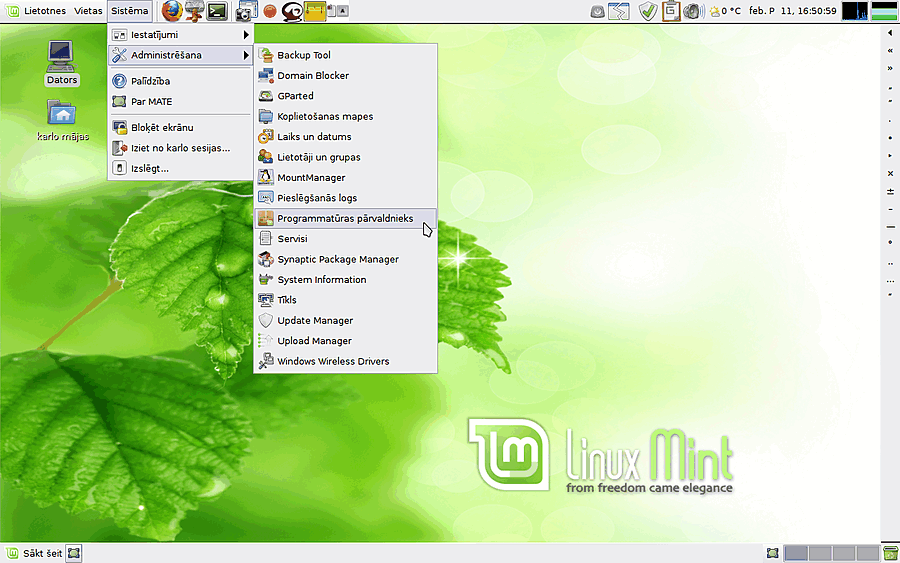Open the clipboard manager tray icon
This screenshot has width=900, height=563.
click(670, 11)
